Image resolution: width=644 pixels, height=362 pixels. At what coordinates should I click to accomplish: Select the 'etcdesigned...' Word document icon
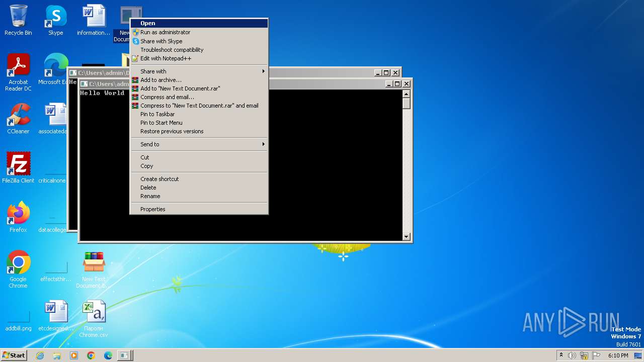56,316
